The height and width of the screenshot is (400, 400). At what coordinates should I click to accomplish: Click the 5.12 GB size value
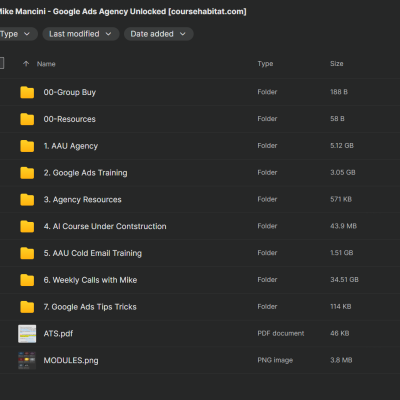(342, 146)
